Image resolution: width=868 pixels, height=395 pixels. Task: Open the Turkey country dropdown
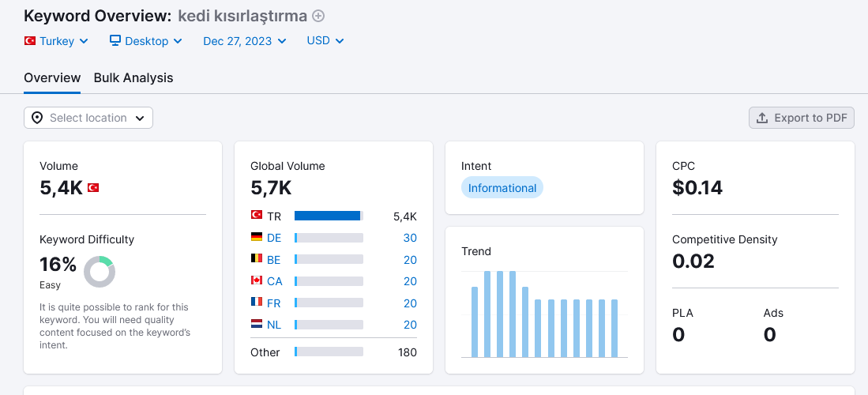click(56, 41)
